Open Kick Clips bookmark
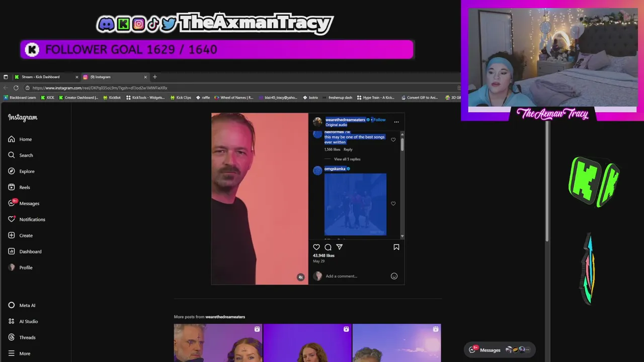Image resolution: width=644 pixels, height=362 pixels. (181, 98)
